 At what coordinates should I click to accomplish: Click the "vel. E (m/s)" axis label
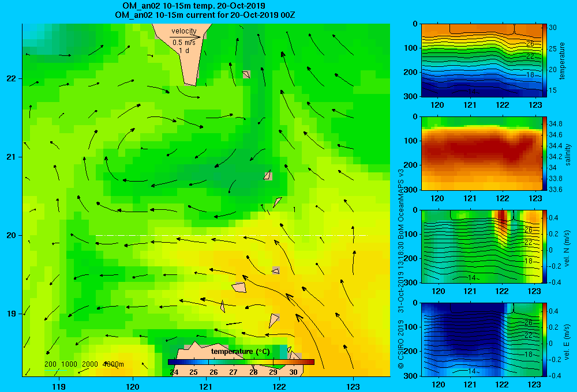pos(567,341)
